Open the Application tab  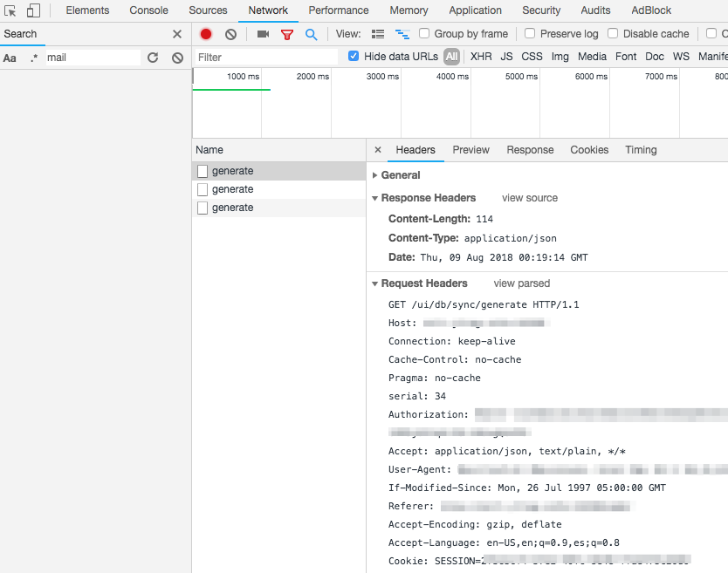pyautogui.click(x=475, y=10)
